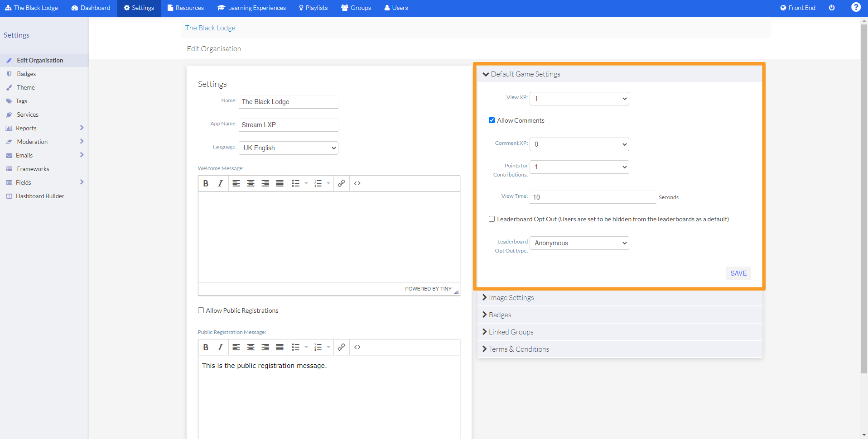Change the Leaderboard Opt Out type dropdown
The image size is (868, 439).
pyautogui.click(x=579, y=243)
